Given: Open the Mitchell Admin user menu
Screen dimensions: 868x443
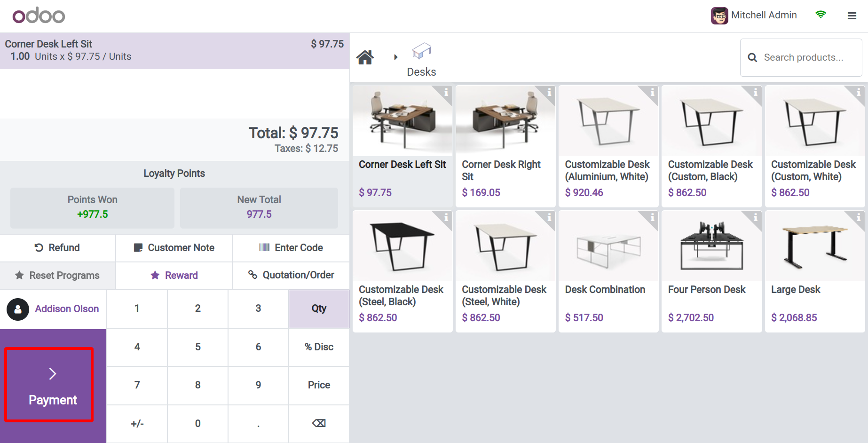Looking at the screenshot, I should 754,16.
